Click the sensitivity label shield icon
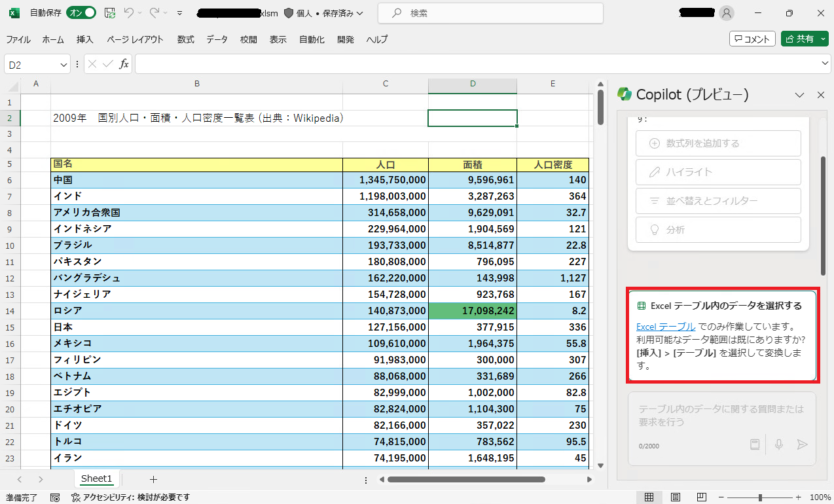This screenshot has width=834, height=504. (287, 13)
